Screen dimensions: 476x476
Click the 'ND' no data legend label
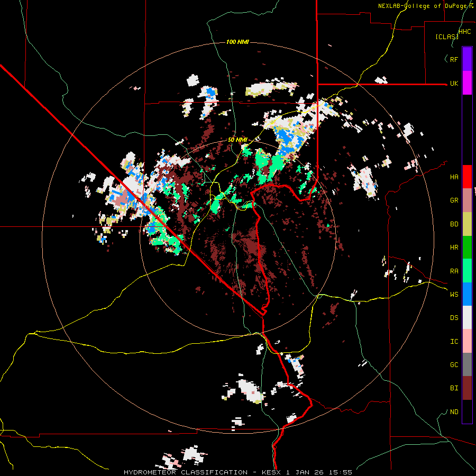(454, 412)
